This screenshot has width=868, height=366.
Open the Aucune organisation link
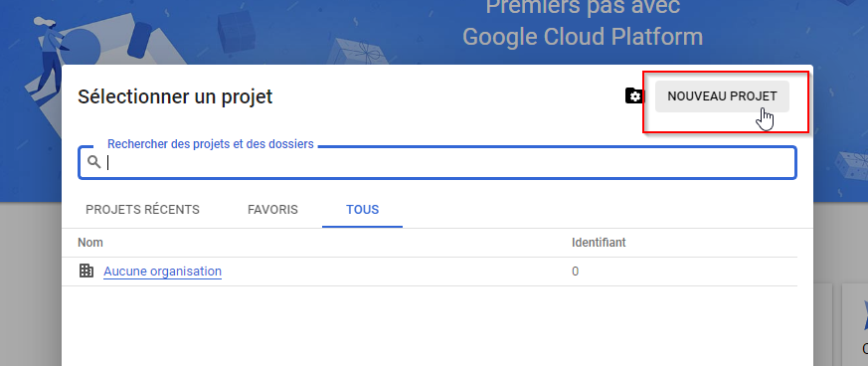click(x=163, y=272)
